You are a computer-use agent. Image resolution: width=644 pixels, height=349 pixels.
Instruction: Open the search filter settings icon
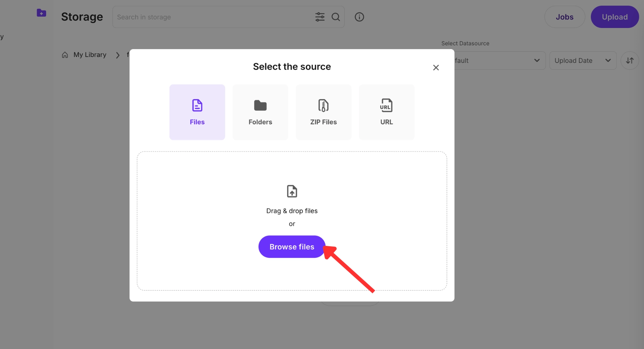320,17
